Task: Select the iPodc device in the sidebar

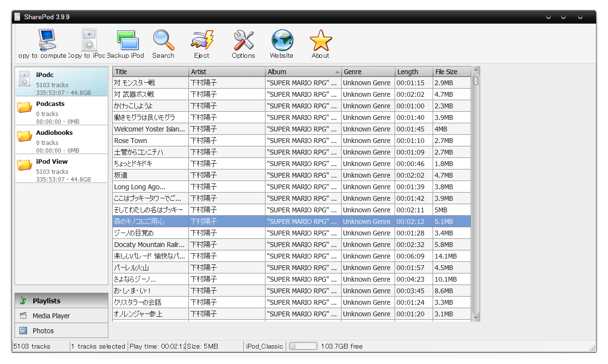Action: [62, 82]
